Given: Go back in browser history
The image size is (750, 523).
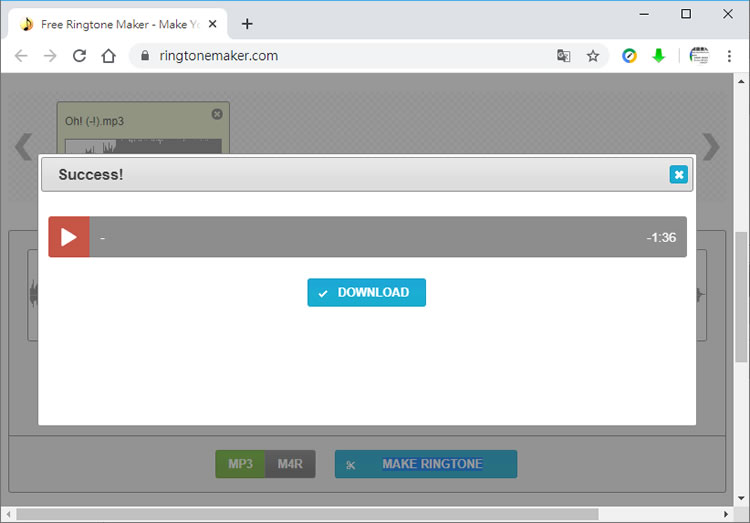Looking at the screenshot, I should 22,56.
